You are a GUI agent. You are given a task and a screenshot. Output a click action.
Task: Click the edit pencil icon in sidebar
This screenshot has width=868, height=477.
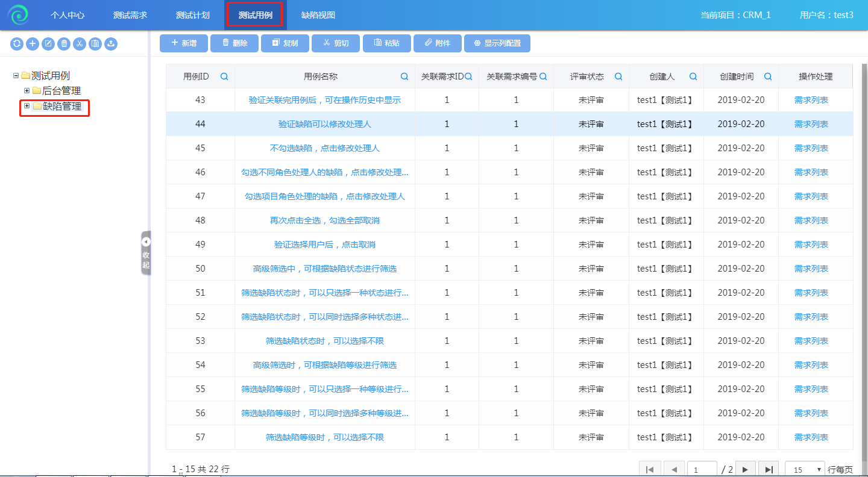tap(48, 43)
